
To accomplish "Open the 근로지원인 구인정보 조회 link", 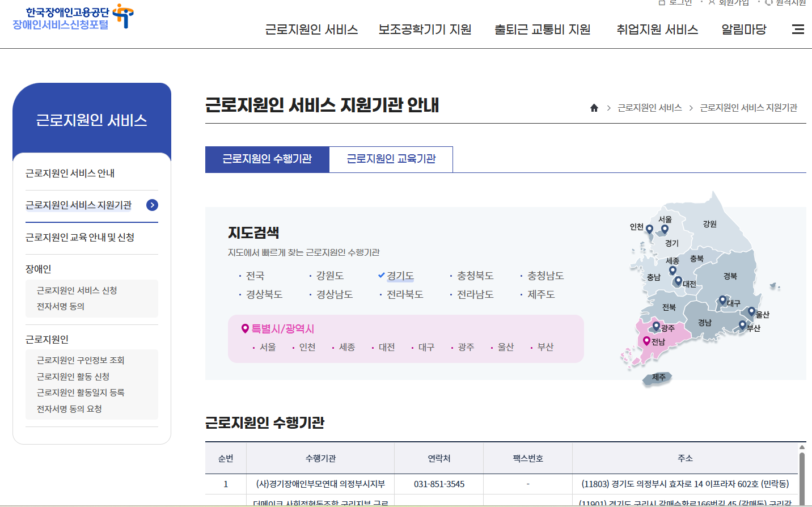I will (x=81, y=361).
